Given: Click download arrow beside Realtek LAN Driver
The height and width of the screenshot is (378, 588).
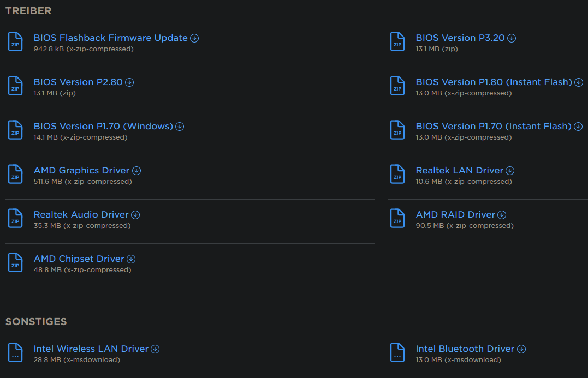Looking at the screenshot, I should [x=510, y=171].
